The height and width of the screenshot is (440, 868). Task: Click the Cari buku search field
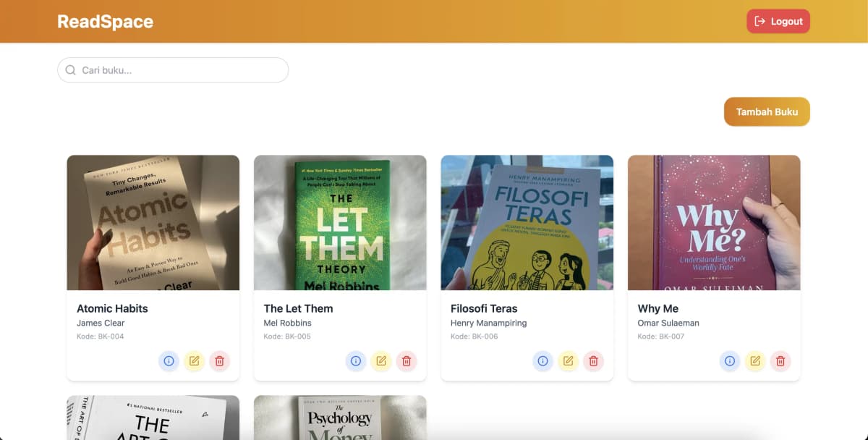[173, 69]
